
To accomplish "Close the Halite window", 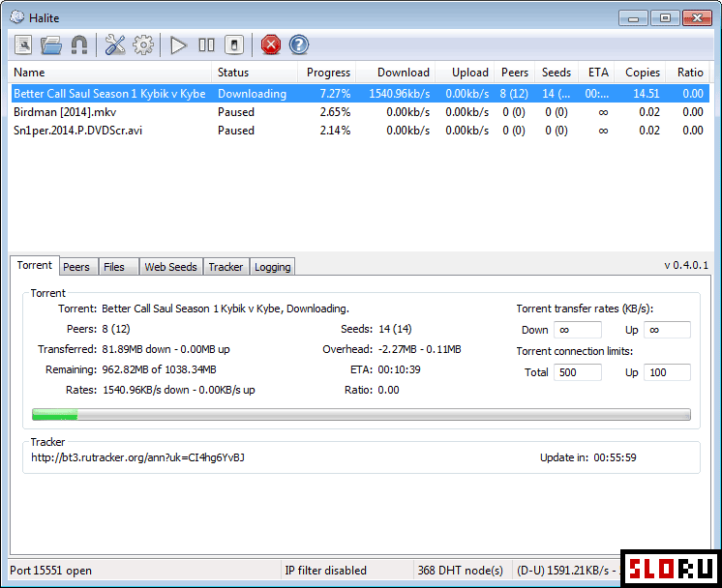I will 697,18.
